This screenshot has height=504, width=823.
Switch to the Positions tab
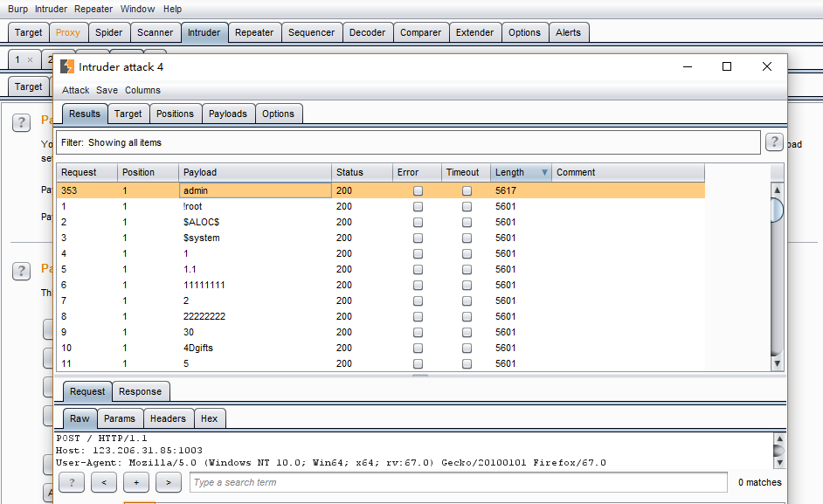pos(175,114)
